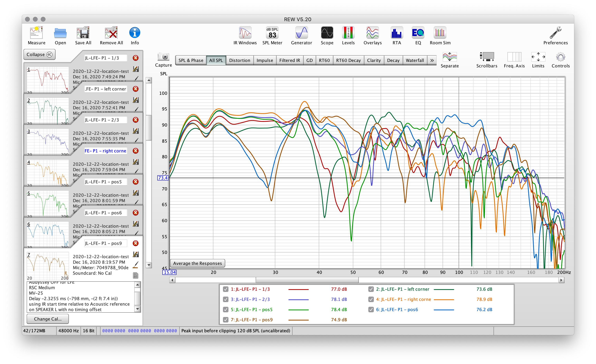Remove measurement P1 - left corner
Viewport: 596px width, 364px height.
pos(136,89)
